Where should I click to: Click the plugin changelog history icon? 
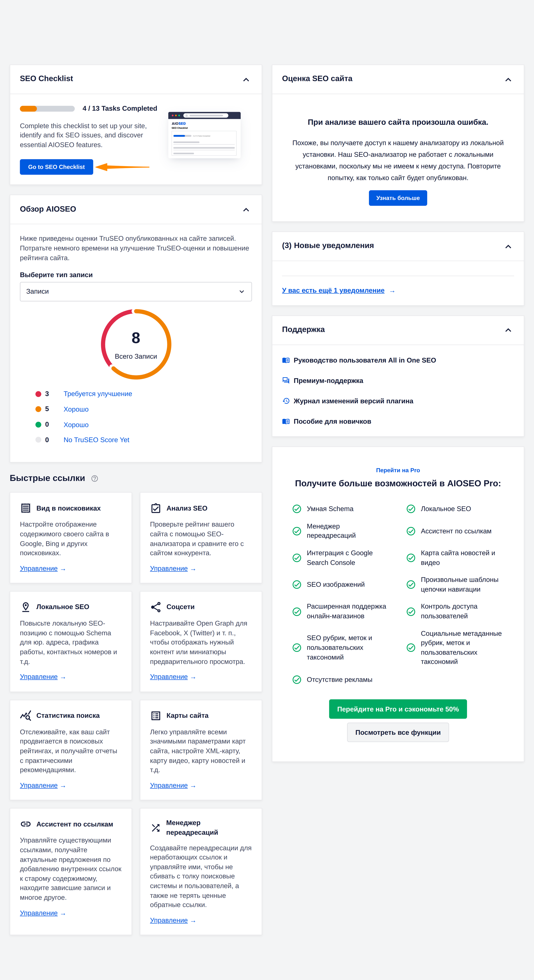[286, 401]
